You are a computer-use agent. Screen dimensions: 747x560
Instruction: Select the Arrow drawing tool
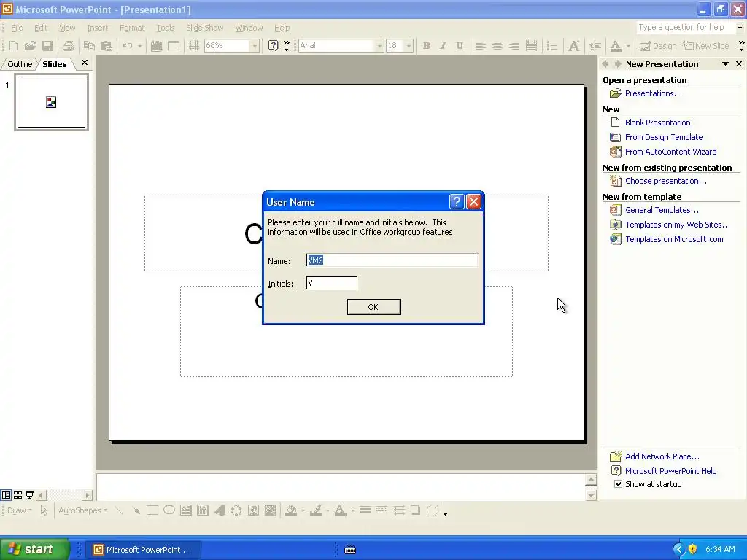coord(136,510)
